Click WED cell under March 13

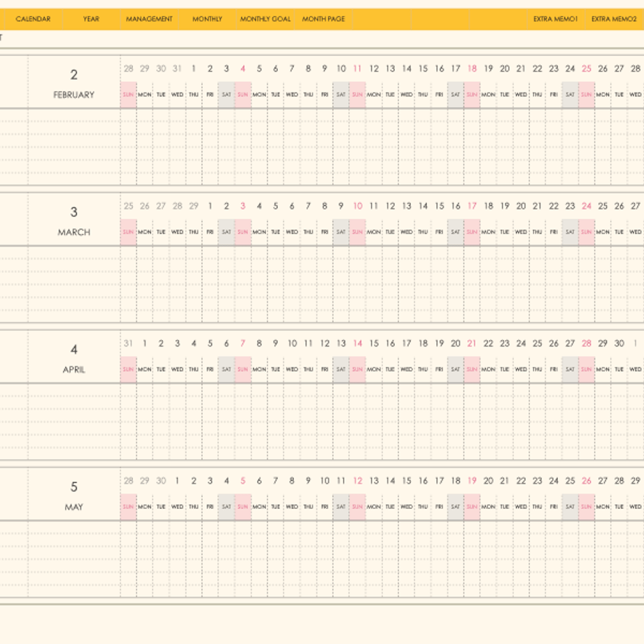pyautogui.click(x=407, y=232)
